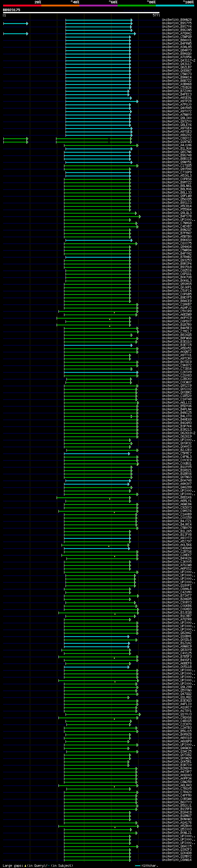Select hit label UniRef100_Q5IX03
Screen dimensions: 197x868
tap(177, 829)
